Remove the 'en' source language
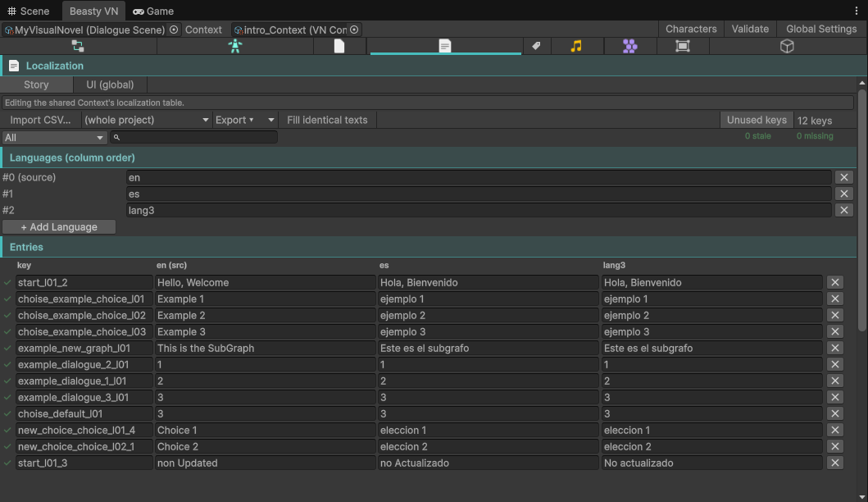 tap(843, 177)
